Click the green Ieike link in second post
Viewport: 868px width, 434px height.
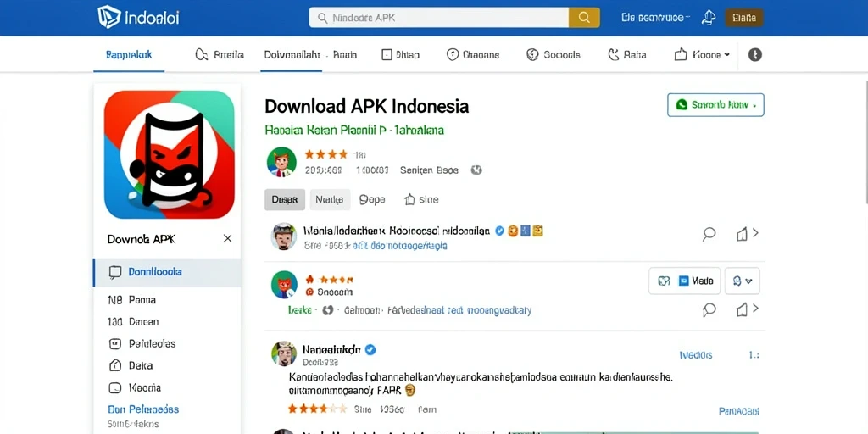click(299, 310)
